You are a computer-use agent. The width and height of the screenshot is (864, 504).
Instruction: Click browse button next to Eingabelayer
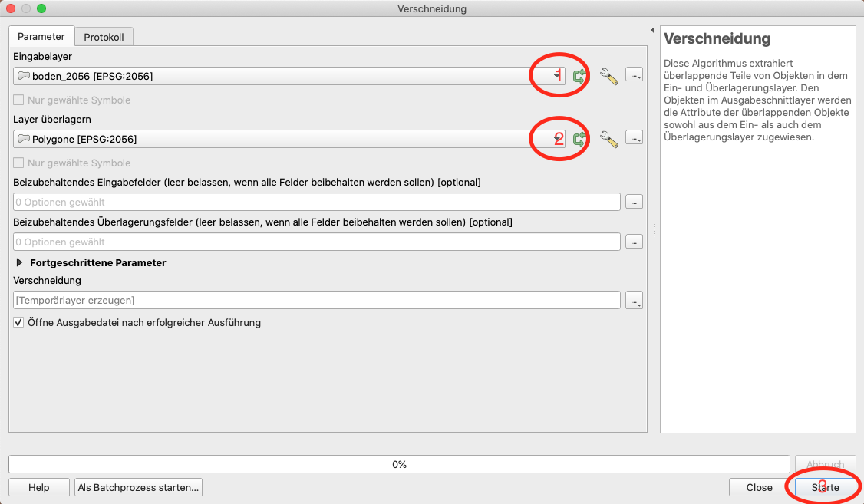(634, 75)
